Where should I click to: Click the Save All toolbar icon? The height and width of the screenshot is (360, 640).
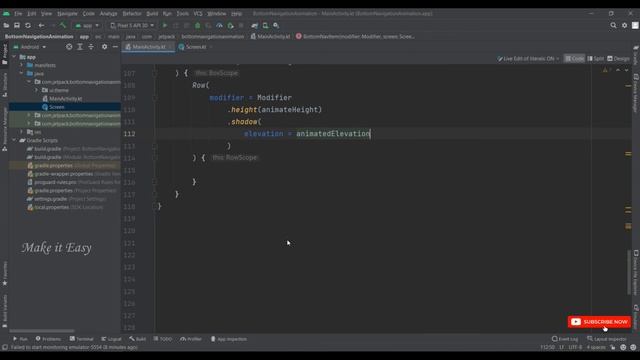pyautogui.click(x=17, y=25)
